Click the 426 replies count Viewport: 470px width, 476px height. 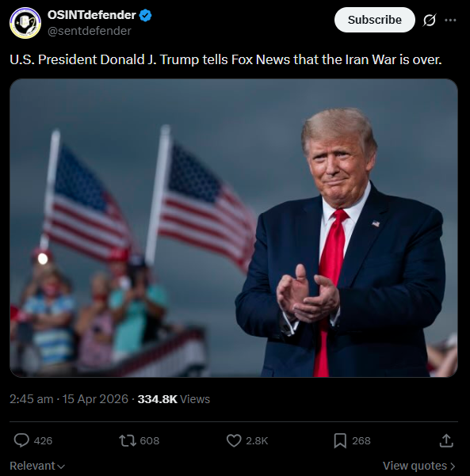[x=43, y=441]
